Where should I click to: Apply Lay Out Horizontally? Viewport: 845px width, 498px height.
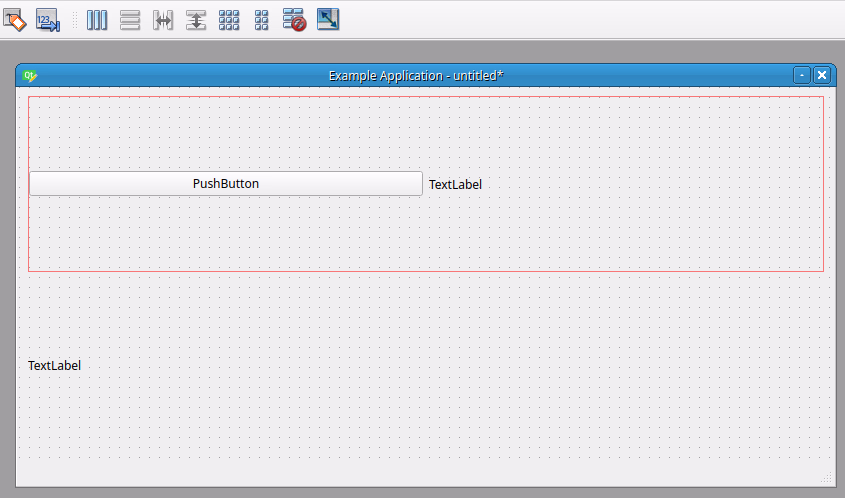pos(97,20)
